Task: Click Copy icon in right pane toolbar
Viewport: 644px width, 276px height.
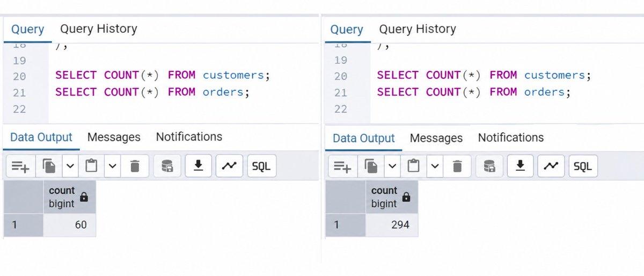Action: click(x=371, y=166)
